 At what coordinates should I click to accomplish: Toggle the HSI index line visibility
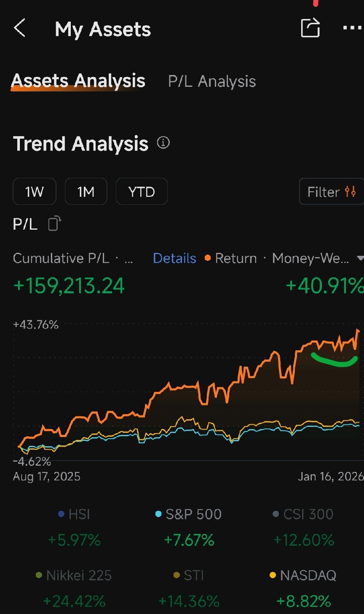click(74, 514)
